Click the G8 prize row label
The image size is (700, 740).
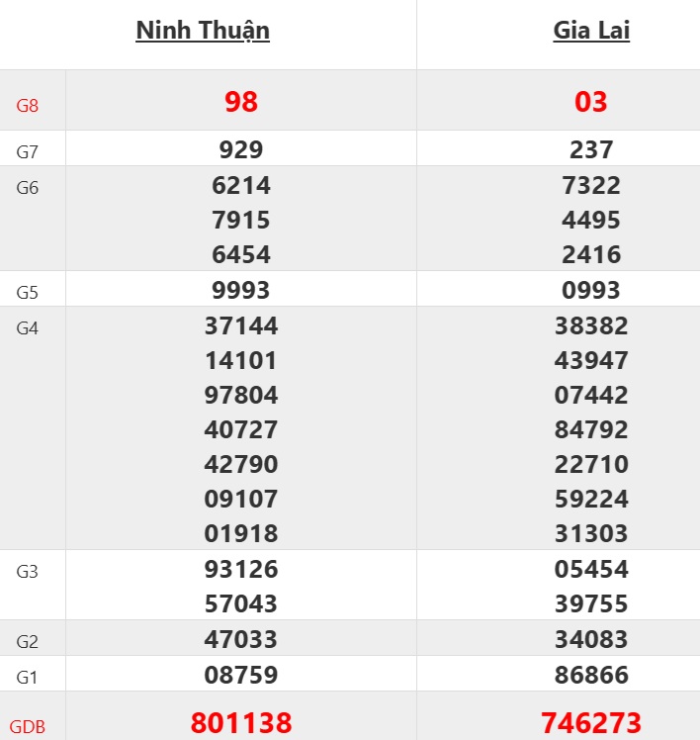[x=28, y=104]
